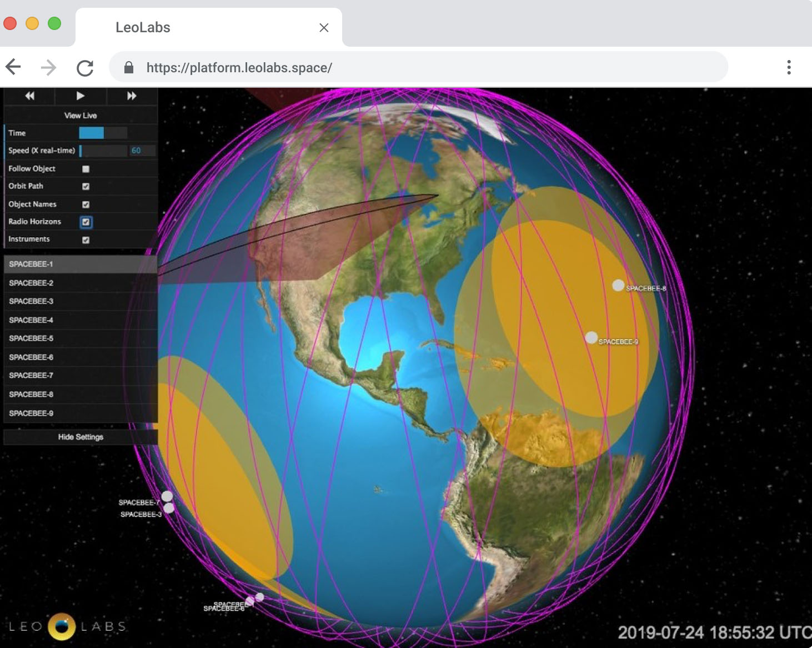812x648 pixels.
Task: Go back using the browser back arrow
Action: click(x=13, y=67)
